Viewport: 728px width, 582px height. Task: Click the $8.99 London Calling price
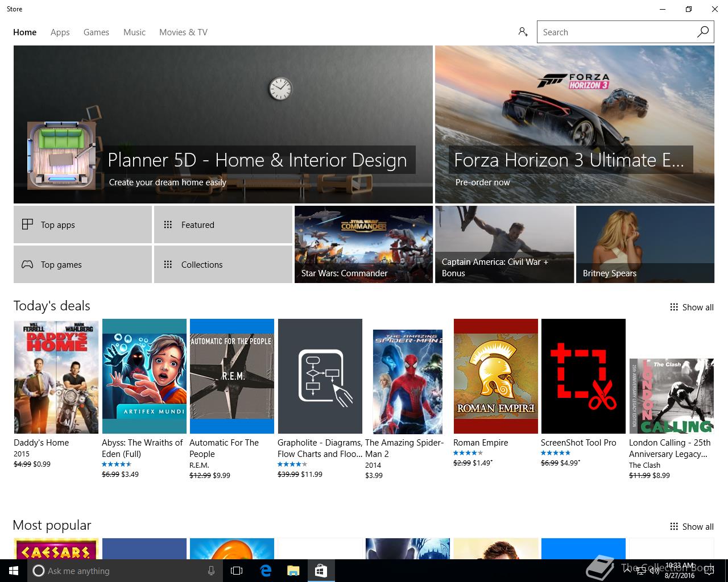pyautogui.click(x=661, y=475)
